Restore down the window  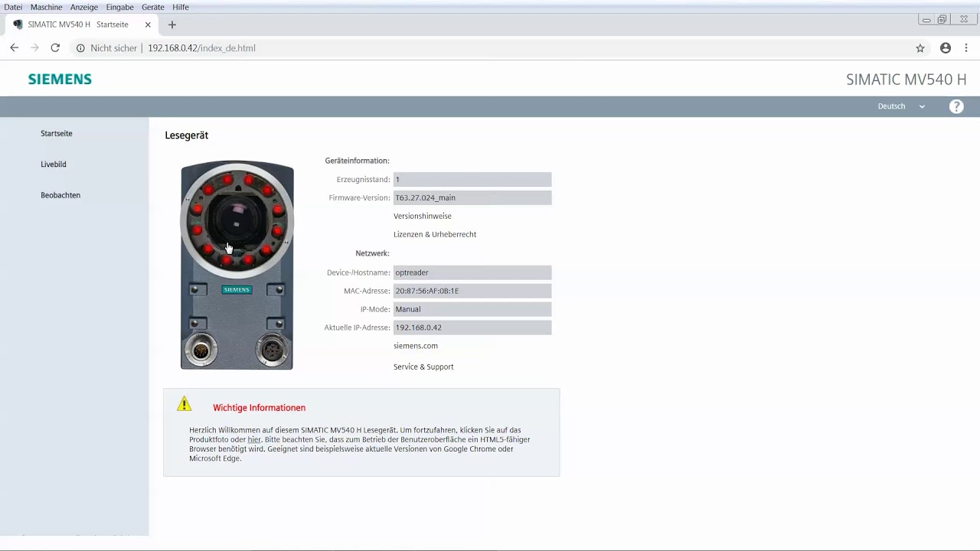[x=942, y=19]
